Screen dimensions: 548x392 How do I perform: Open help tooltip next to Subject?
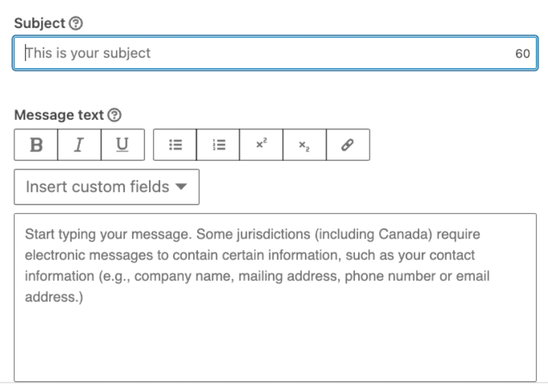pyautogui.click(x=77, y=23)
